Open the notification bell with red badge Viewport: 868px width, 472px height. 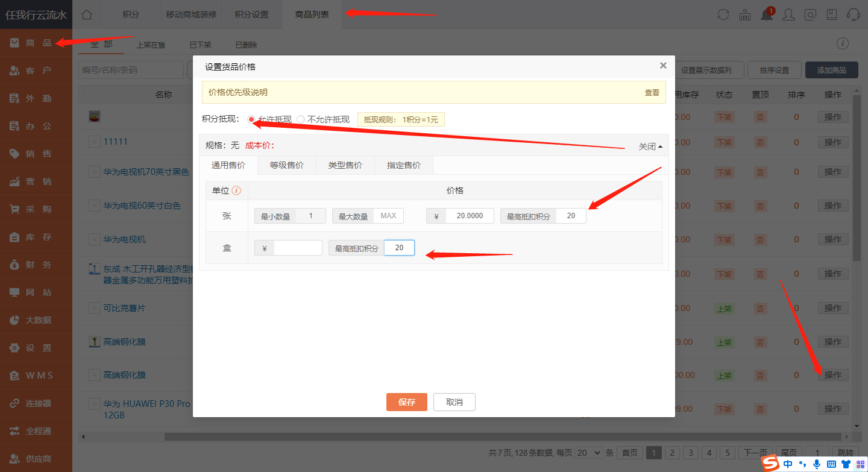click(766, 14)
